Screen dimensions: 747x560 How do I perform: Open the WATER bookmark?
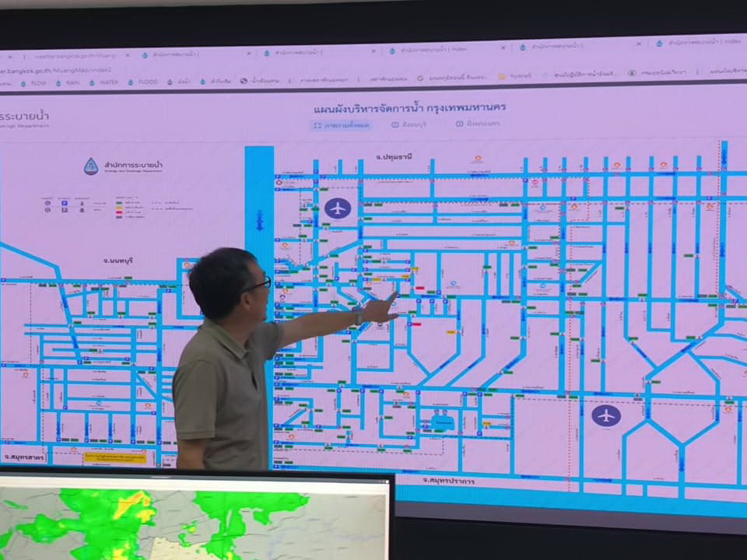[x=108, y=82]
